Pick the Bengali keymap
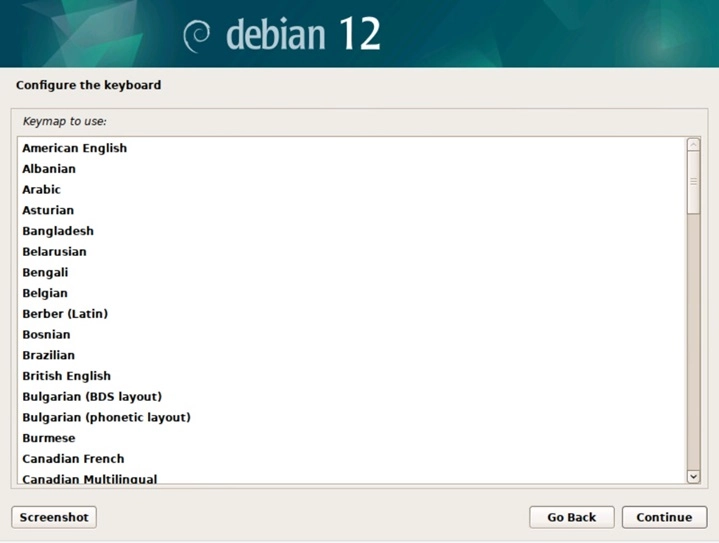Screen dimensions: 719x543 pyautogui.click(x=352, y=272)
